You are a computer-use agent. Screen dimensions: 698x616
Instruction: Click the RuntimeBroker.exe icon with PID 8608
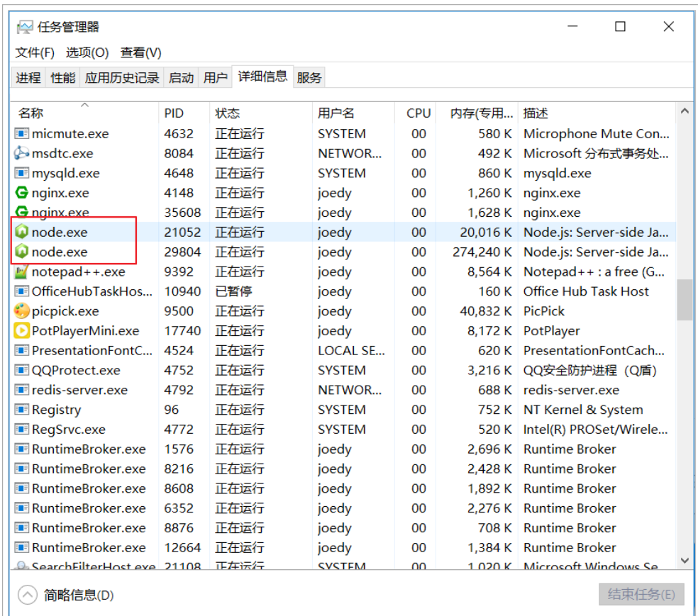click(22, 488)
